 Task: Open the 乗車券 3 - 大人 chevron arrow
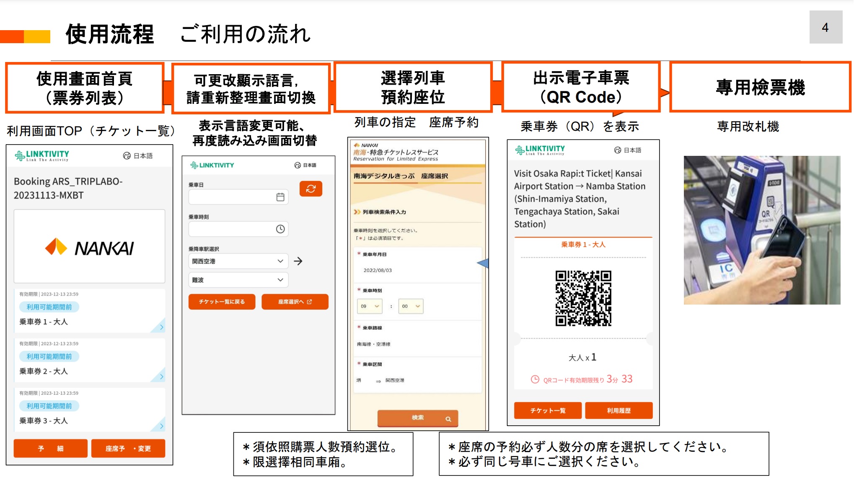coord(161,426)
